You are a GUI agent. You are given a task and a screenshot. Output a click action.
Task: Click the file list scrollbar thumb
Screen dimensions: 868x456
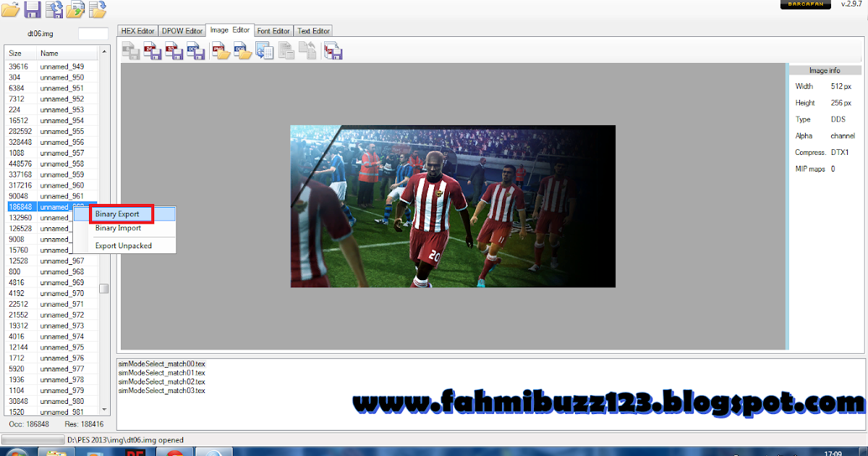point(104,288)
